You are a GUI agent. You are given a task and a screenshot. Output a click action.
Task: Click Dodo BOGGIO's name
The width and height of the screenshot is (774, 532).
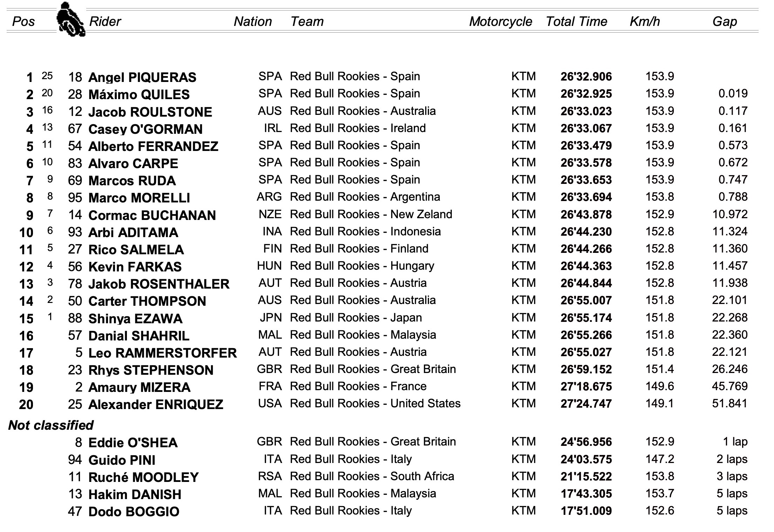(x=134, y=512)
